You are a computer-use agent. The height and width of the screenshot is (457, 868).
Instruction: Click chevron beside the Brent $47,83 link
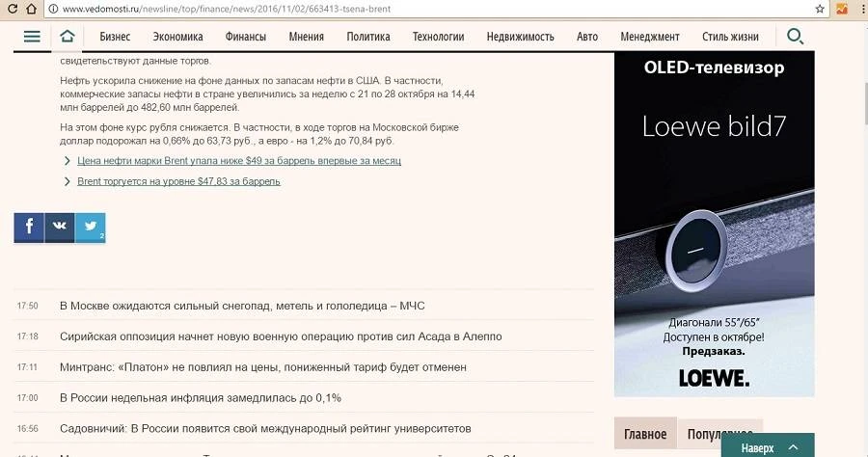[x=67, y=181]
